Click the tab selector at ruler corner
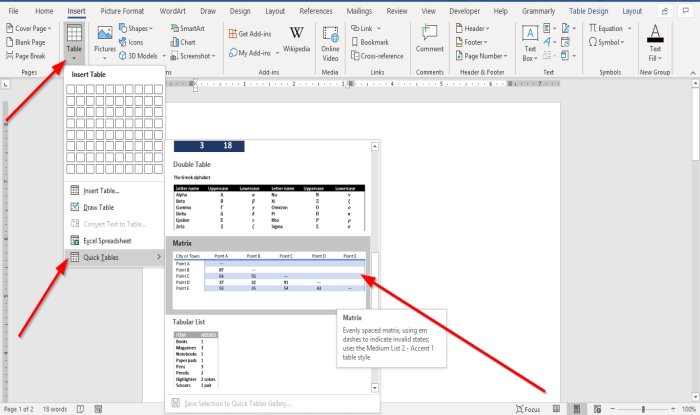 pos(6,84)
